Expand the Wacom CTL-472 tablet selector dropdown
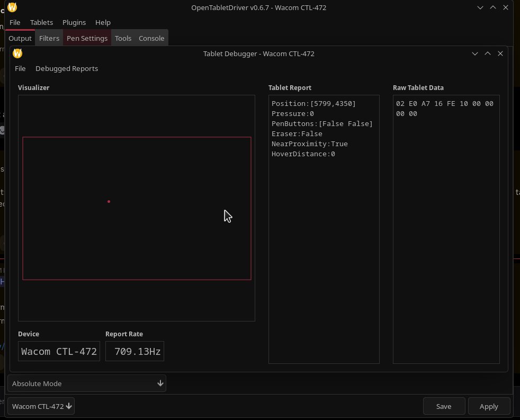This screenshot has height=420, width=520. [x=41, y=406]
